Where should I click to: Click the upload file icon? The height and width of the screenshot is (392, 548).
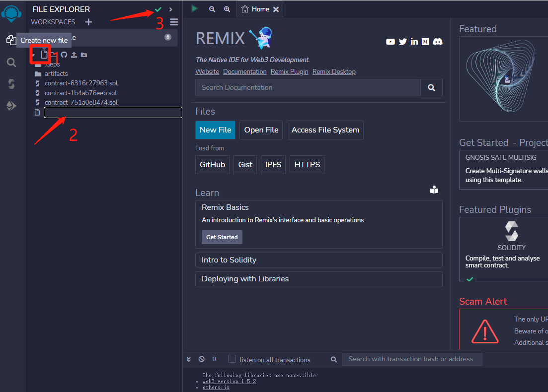pos(74,55)
